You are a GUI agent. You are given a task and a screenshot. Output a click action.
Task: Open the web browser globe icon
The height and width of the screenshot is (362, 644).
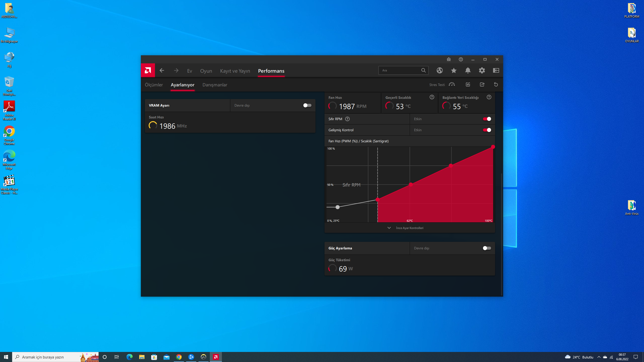pyautogui.click(x=439, y=70)
